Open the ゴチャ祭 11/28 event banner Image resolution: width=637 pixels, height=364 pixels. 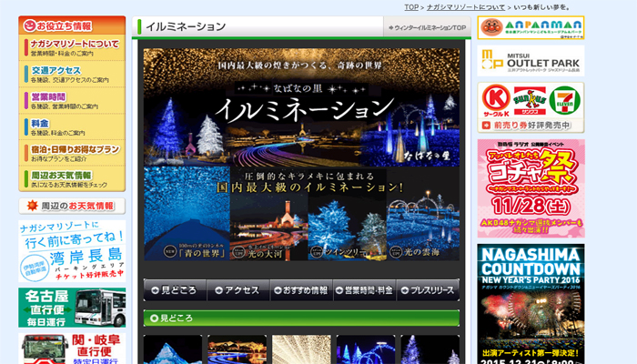[x=531, y=188]
